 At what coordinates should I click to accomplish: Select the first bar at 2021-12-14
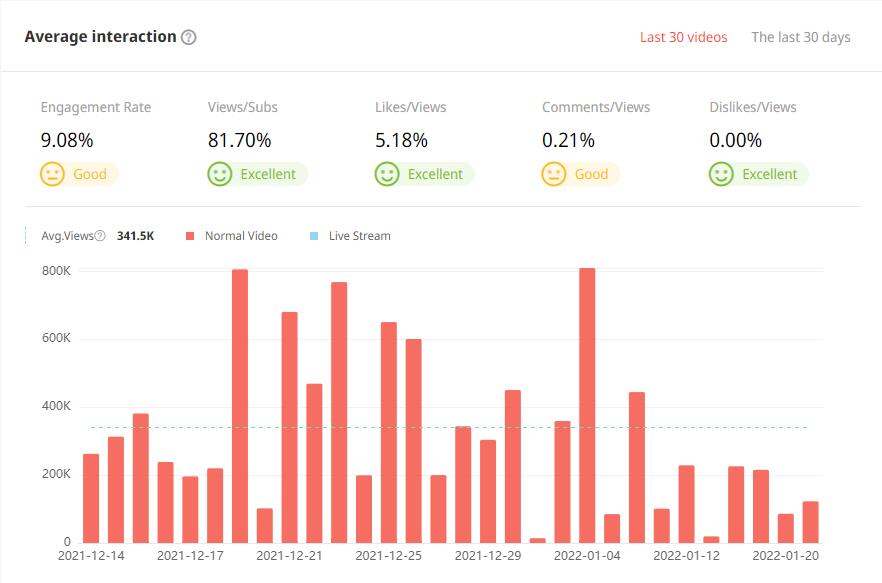click(91, 498)
